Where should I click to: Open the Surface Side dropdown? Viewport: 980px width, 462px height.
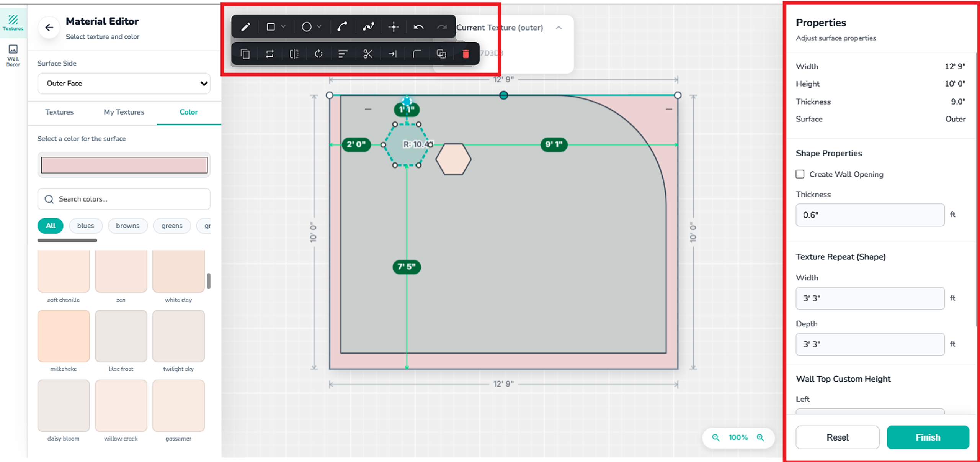(124, 83)
